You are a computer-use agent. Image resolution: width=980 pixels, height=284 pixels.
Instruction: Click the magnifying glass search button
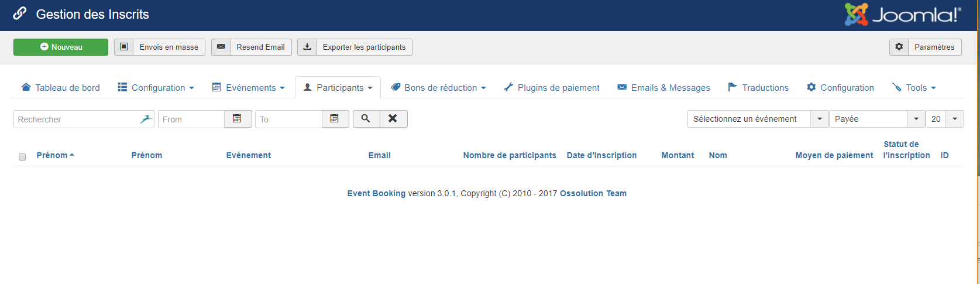pyautogui.click(x=366, y=119)
